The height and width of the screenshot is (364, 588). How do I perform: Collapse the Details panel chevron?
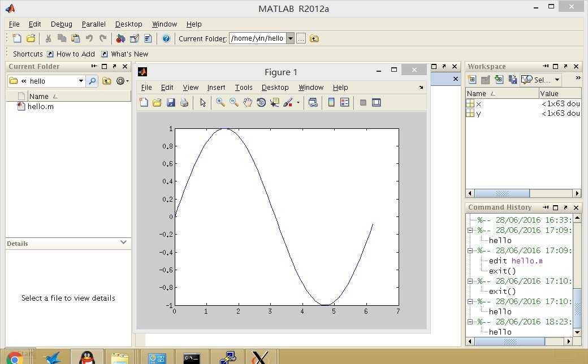point(123,242)
